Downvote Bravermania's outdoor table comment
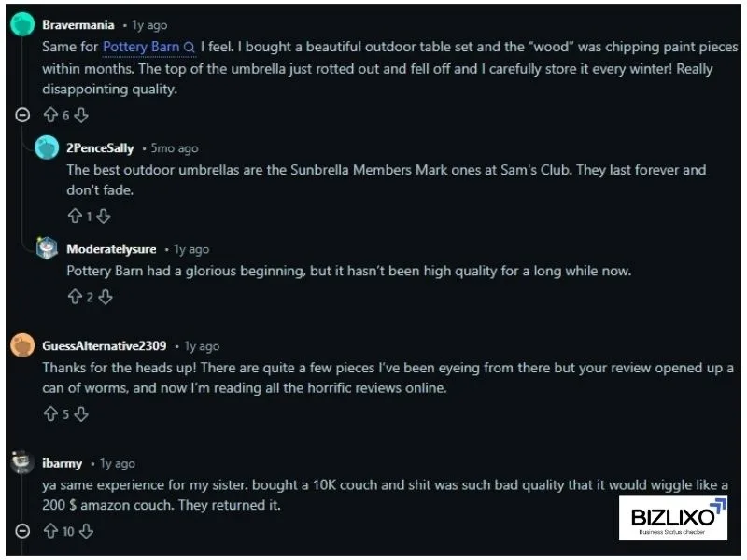 [81, 116]
